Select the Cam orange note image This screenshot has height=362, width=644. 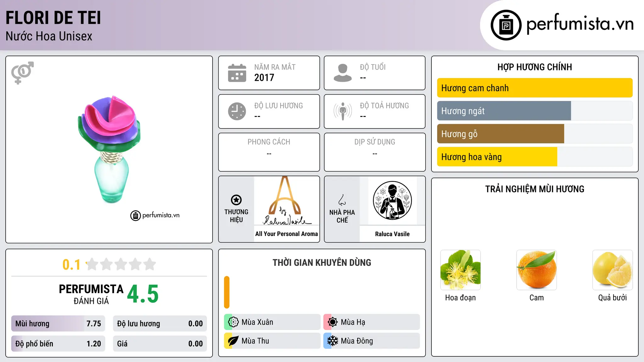tap(536, 270)
